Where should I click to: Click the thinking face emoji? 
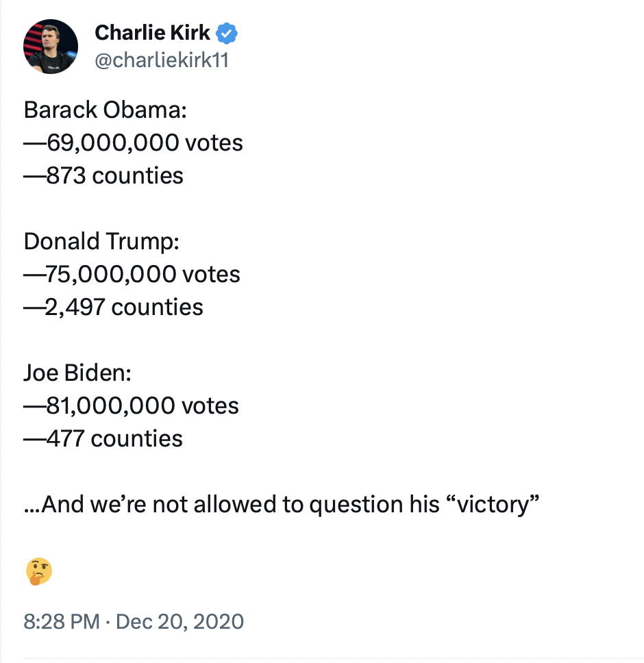point(39,571)
